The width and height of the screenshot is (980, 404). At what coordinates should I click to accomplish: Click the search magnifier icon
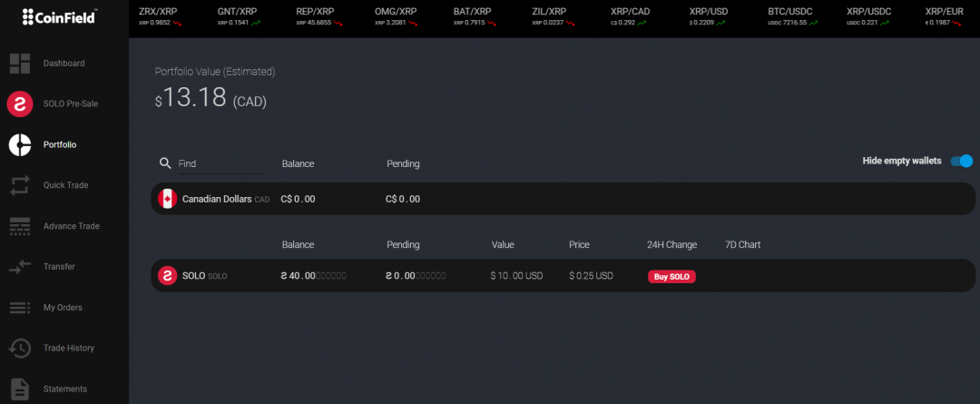point(165,163)
